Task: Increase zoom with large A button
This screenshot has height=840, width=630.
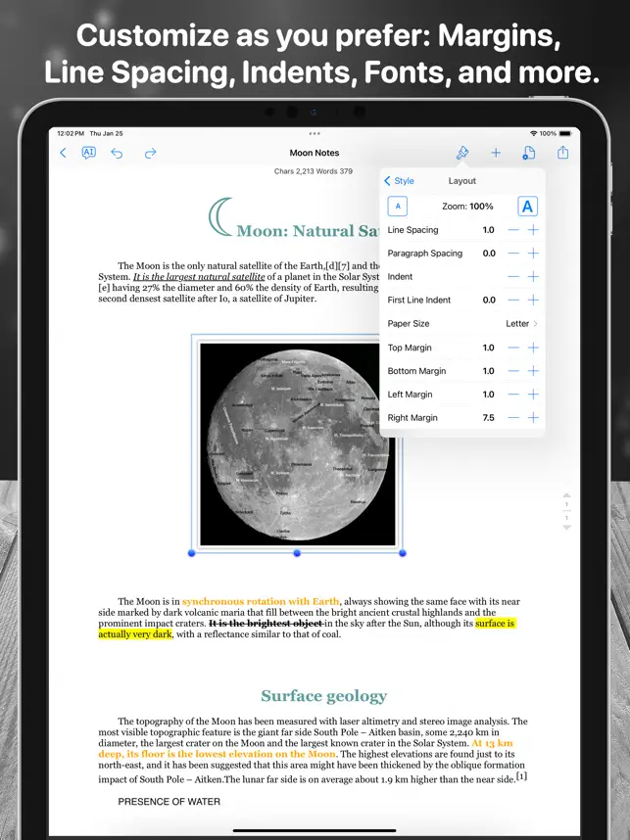Action: click(x=527, y=207)
